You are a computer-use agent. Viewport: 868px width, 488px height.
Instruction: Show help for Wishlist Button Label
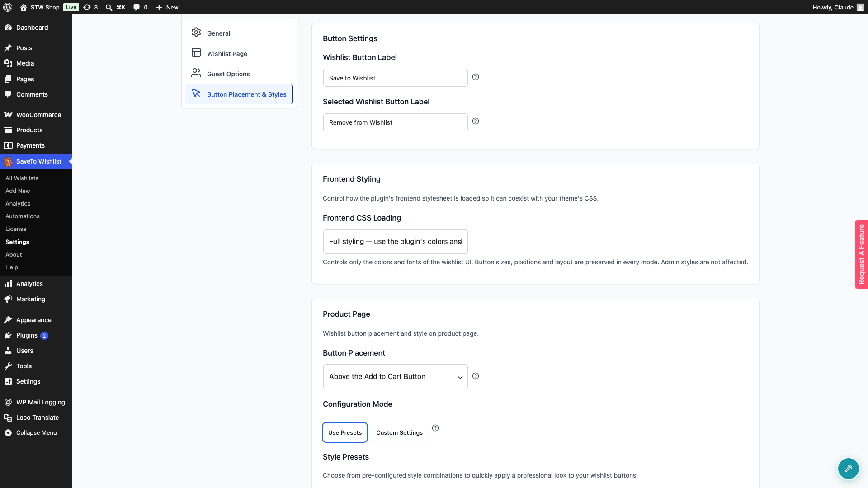point(476,77)
